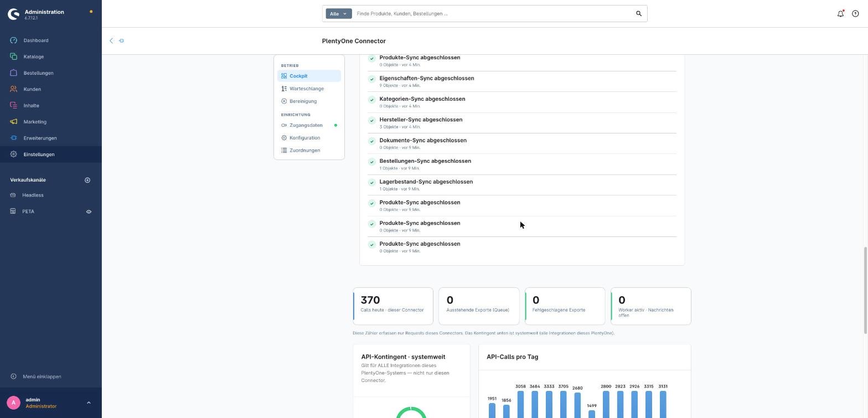868x418 pixels.
Task: Click the check icon for Kategorien-Sync
Action: pyautogui.click(x=372, y=100)
